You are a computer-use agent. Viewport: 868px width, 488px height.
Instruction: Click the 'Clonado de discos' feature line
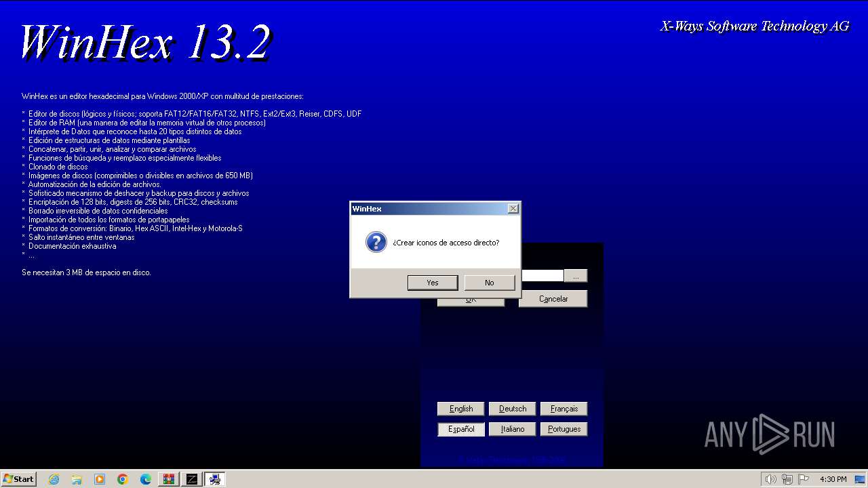[x=58, y=167]
